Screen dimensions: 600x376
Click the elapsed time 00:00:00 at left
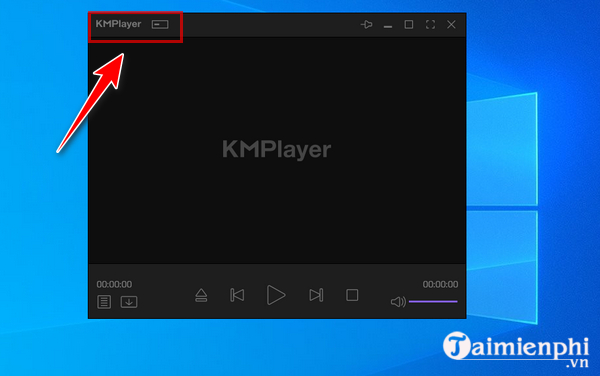tap(114, 284)
